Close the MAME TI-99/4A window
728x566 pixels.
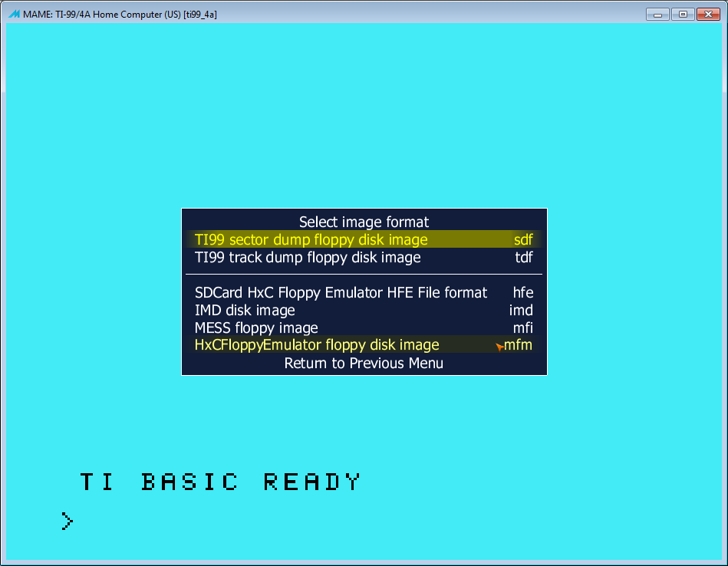click(709, 15)
